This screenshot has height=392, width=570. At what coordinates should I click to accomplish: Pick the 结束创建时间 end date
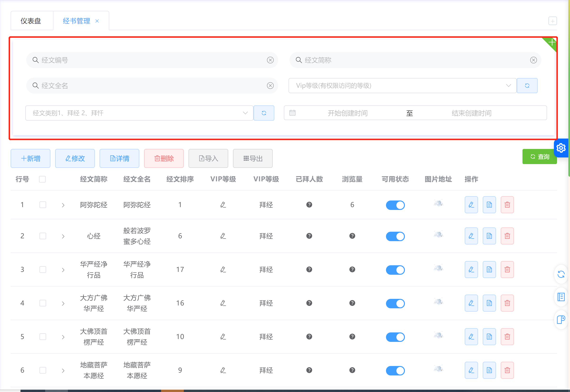[471, 113]
